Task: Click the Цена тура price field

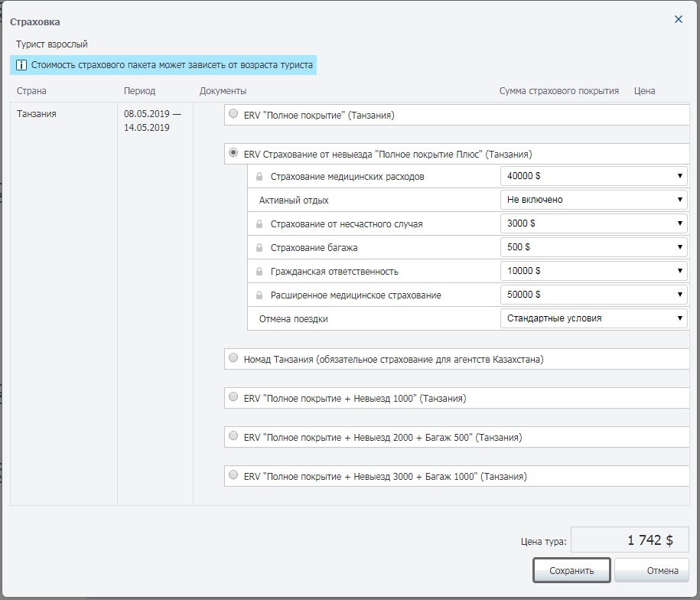Action: [x=630, y=540]
